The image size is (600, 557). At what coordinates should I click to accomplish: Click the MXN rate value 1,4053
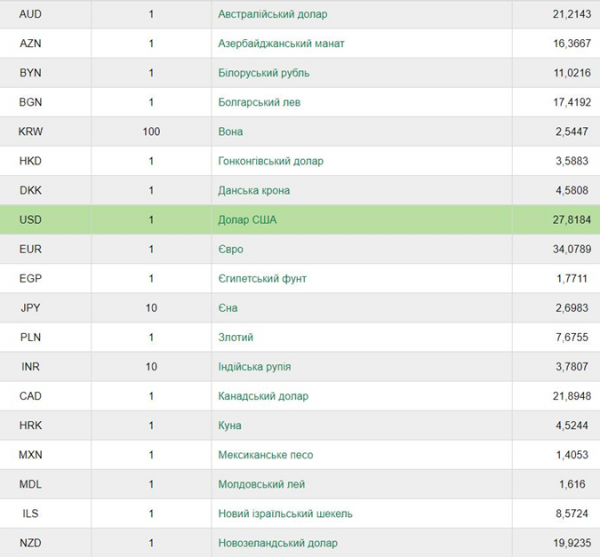(572, 455)
